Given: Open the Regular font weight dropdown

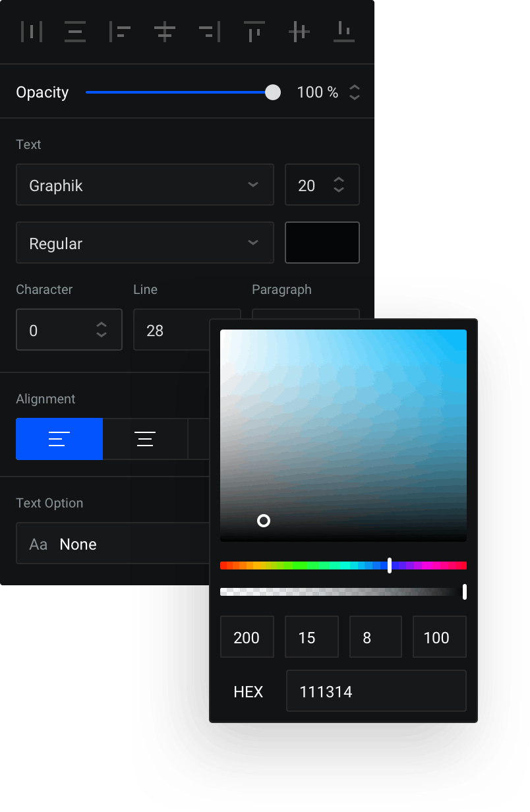Looking at the screenshot, I should pos(145,243).
